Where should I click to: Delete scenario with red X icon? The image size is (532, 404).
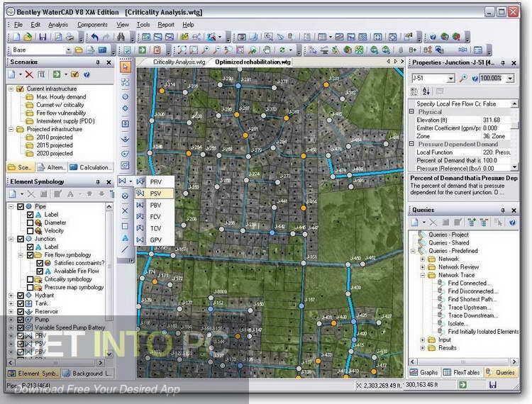click(x=30, y=74)
